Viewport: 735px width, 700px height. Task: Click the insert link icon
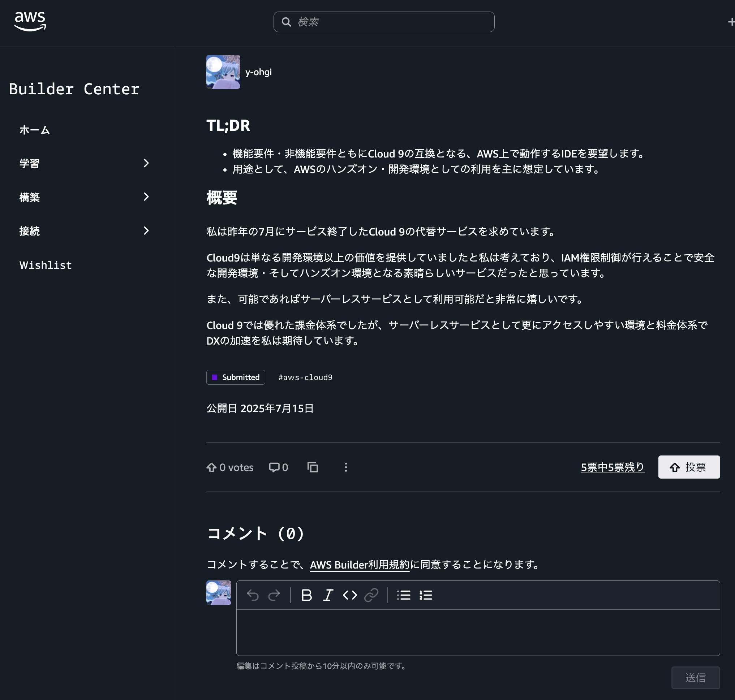(x=371, y=595)
